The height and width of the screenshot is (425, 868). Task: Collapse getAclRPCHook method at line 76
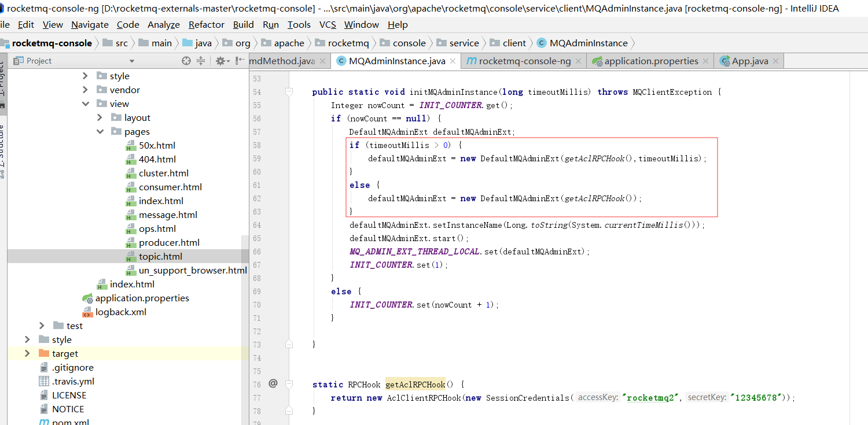click(x=289, y=385)
